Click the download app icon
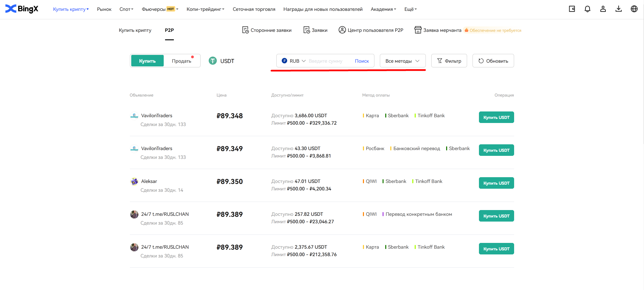 pos(619,9)
